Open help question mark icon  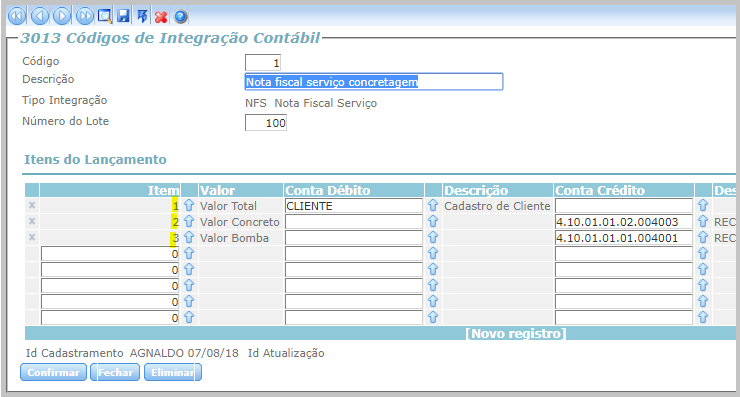coord(180,17)
